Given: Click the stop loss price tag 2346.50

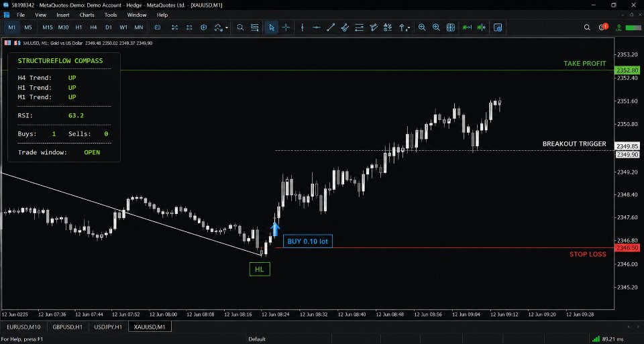Looking at the screenshot, I should pyautogui.click(x=627, y=248).
